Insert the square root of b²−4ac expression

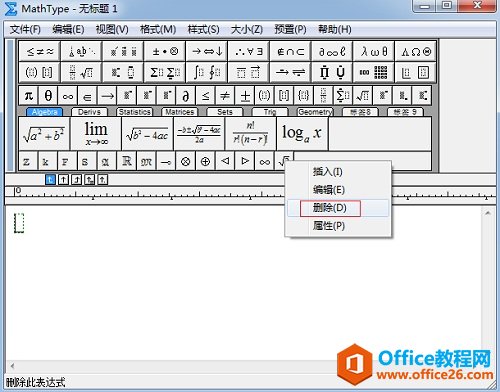pyautogui.click(x=147, y=134)
